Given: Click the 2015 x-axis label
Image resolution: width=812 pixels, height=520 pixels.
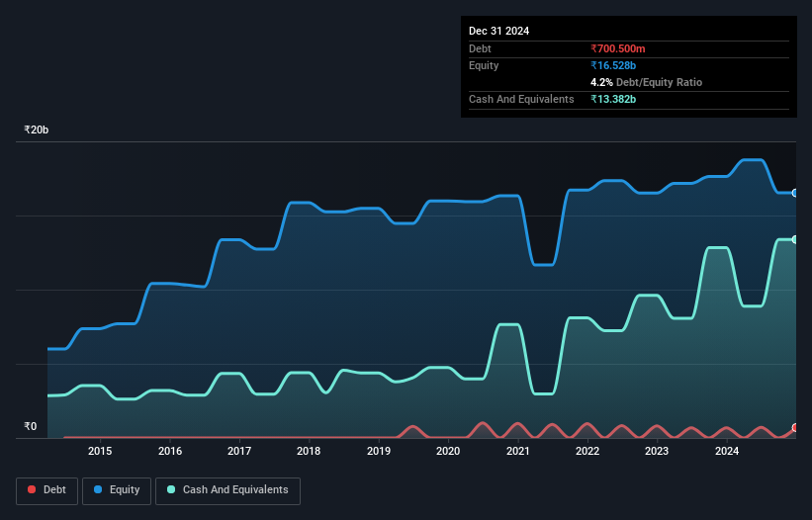Looking at the screenshot, I should 100,451.
